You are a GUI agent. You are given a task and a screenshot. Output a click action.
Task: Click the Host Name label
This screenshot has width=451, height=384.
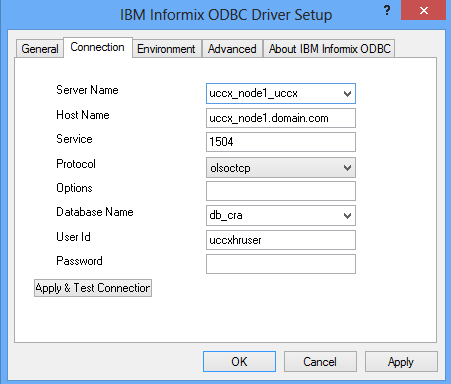[83, 115]
